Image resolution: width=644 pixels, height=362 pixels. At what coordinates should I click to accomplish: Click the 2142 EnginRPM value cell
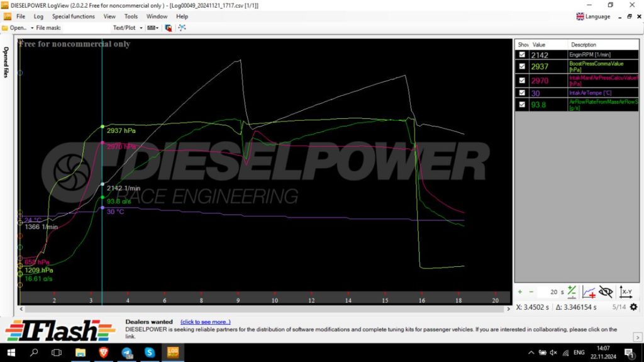pyautogui.click(x=548, y=55)
